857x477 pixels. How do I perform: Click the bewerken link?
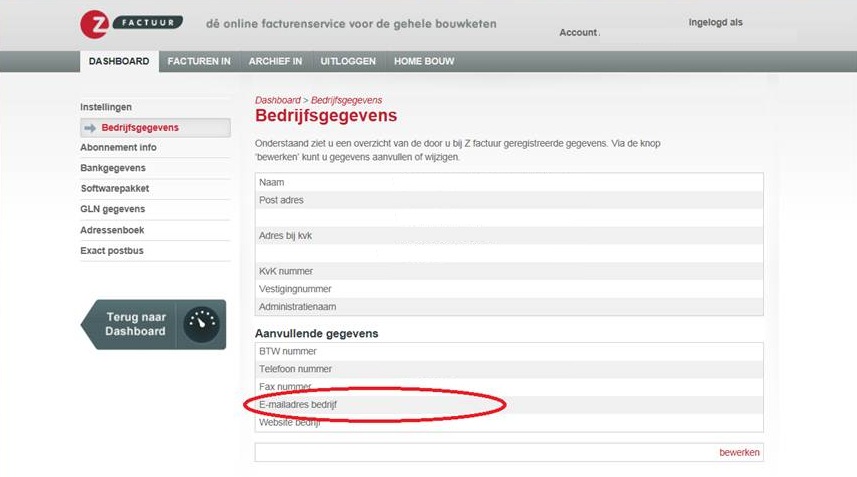[x=739, y=453]
